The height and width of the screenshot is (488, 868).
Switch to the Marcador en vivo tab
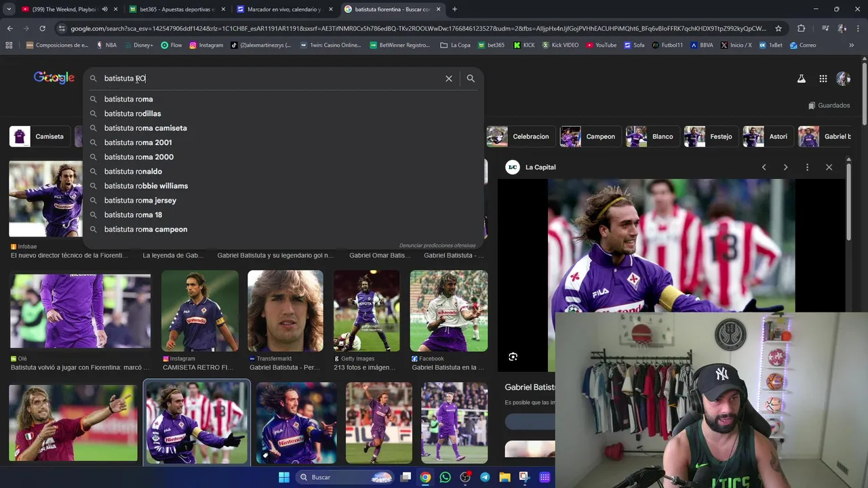[x=285, y=9]
